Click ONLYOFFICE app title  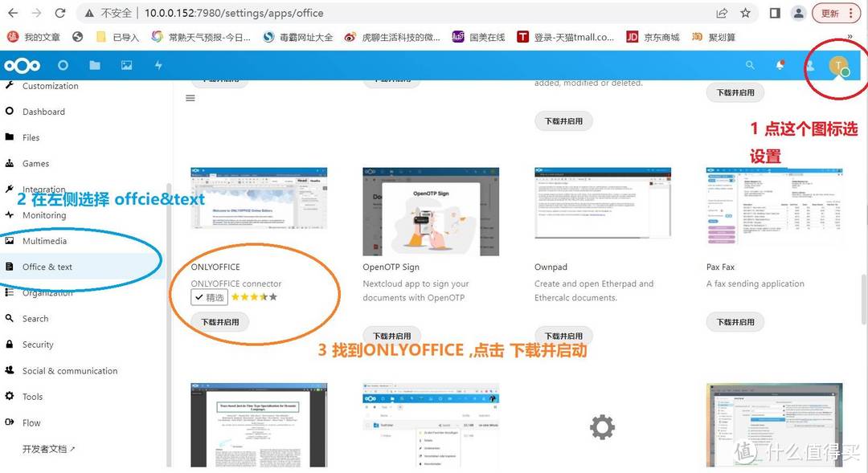point(215,267)
